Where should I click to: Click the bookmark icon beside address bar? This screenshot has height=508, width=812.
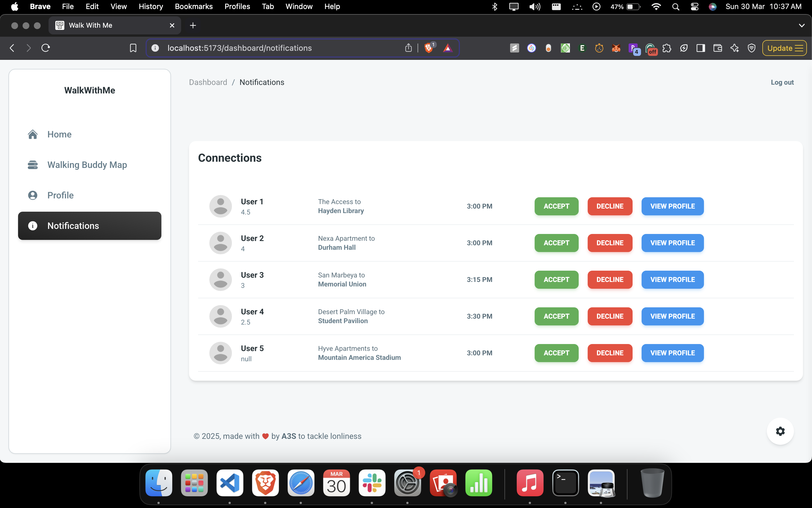click(133, 48)
